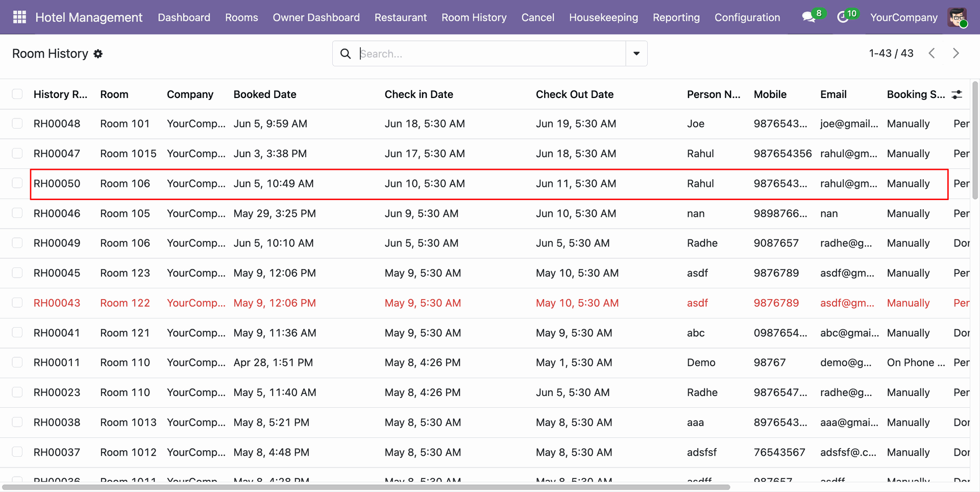The height and width of the screenshot is (492, 980).
Task: Click the 1-43 / 43 pager counter
Action: point(891,53)
